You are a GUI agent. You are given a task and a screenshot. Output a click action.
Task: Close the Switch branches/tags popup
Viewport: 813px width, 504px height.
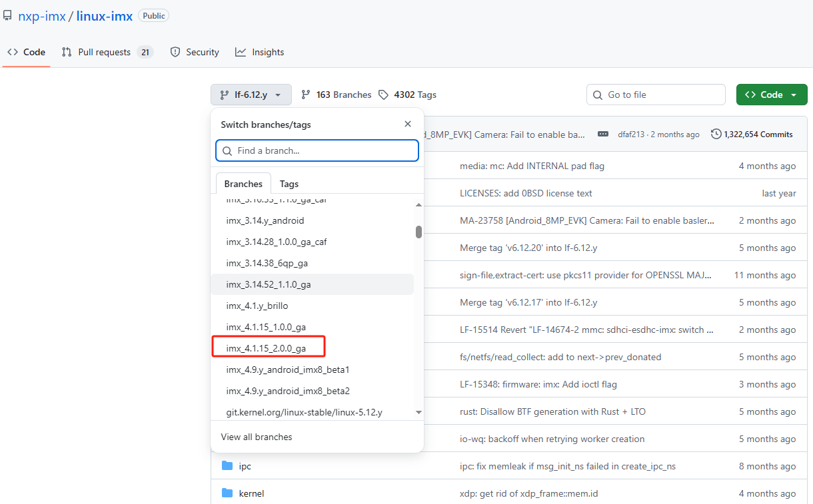click(x=408, y=124)
